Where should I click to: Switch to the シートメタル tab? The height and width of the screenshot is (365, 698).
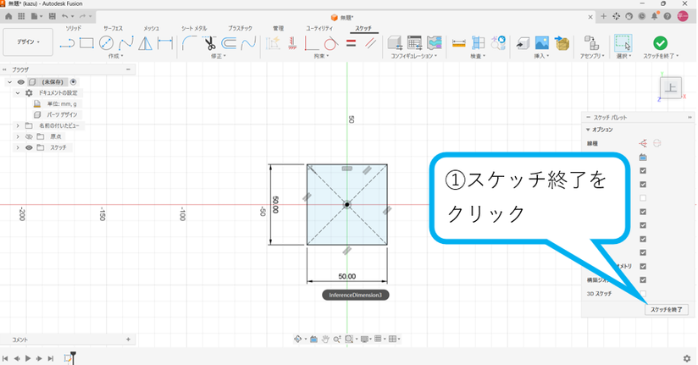(194, 28)
